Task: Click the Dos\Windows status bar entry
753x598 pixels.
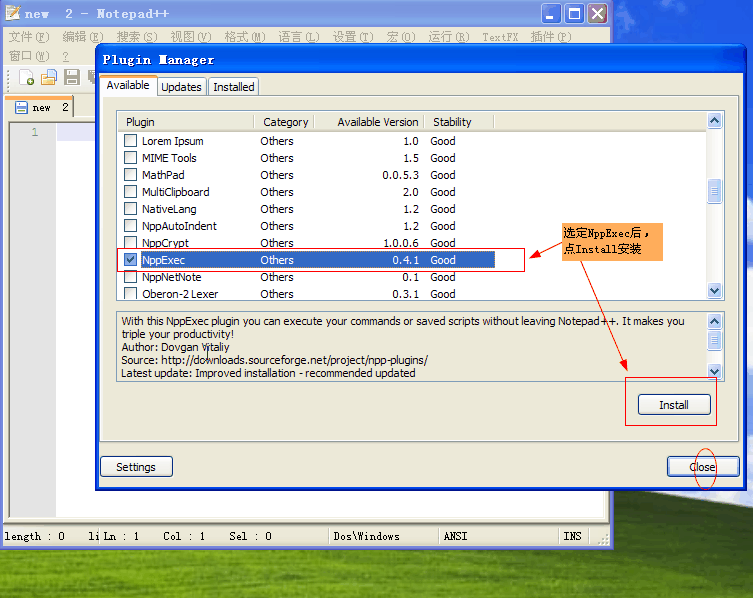Action: 366,536
